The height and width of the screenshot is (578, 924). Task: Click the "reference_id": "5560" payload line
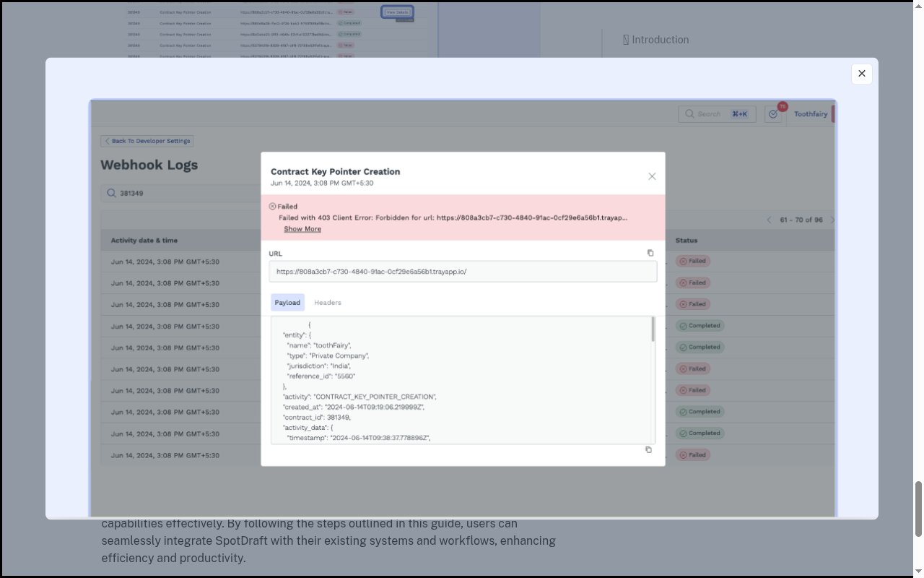point(321,376)
